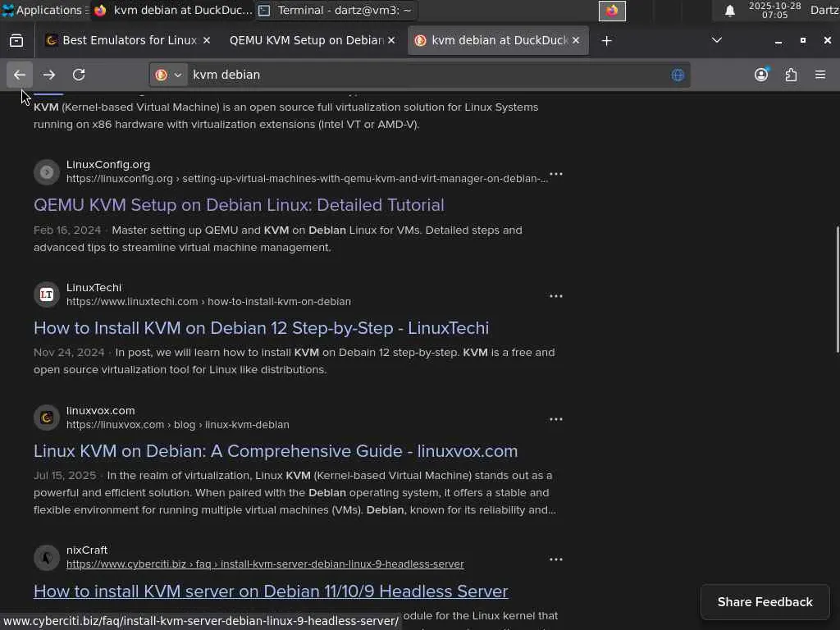This screenshot has width=840, height=630.
Task: Open the search engine selector dropdown
Action: pos(169,75)
